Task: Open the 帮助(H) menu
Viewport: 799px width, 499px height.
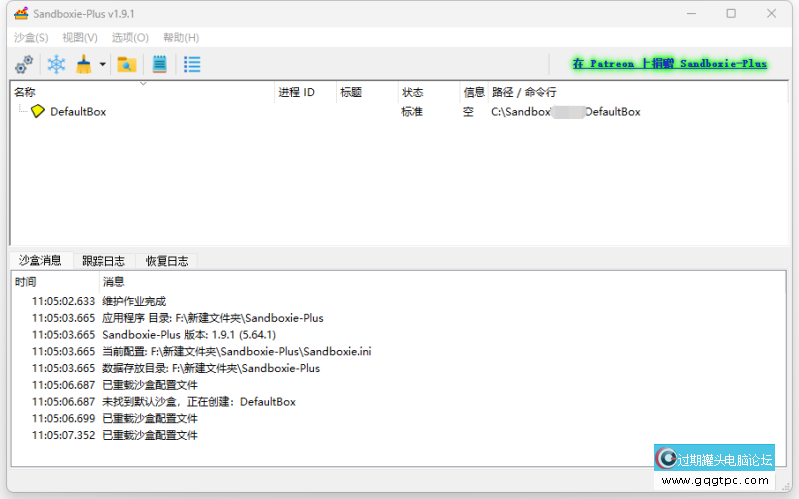Action: coord(180,38)
